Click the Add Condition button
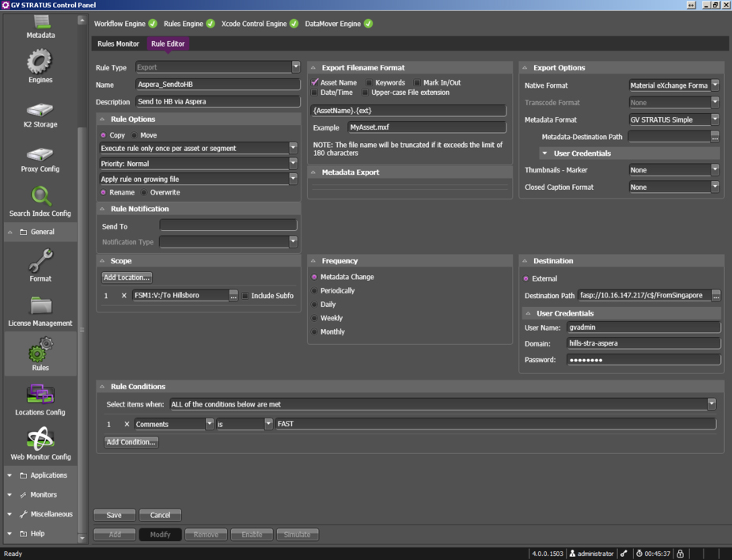Screen dimensions: 732x560 (x=131, y=442)
